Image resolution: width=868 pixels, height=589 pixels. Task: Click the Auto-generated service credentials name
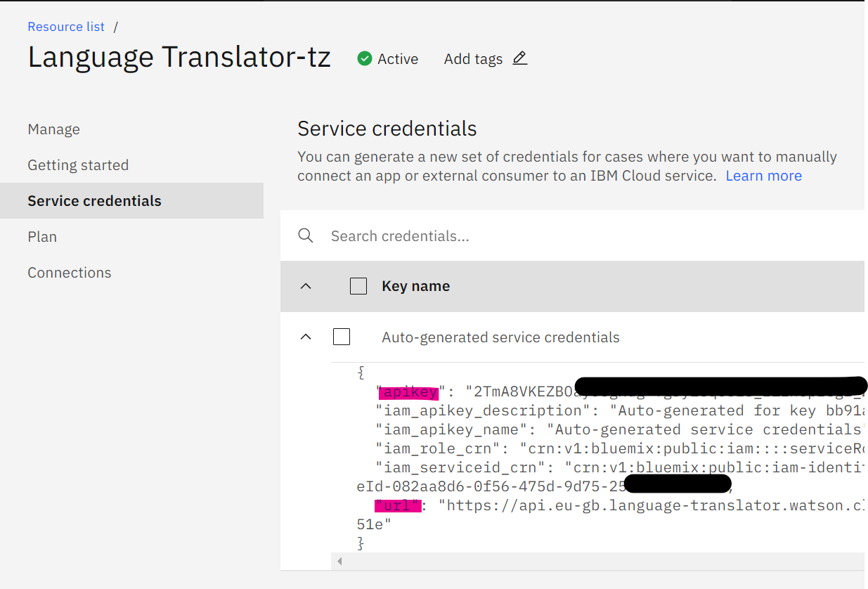point(500,337)
